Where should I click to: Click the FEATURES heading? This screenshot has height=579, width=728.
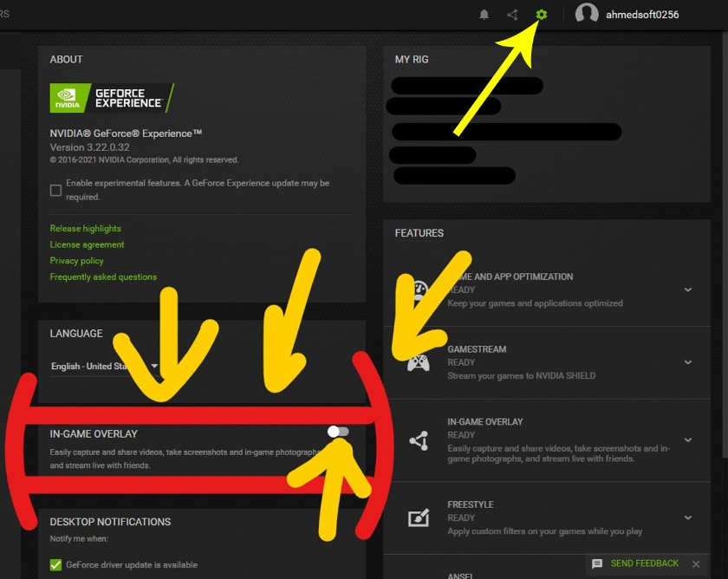coord(419,233)
